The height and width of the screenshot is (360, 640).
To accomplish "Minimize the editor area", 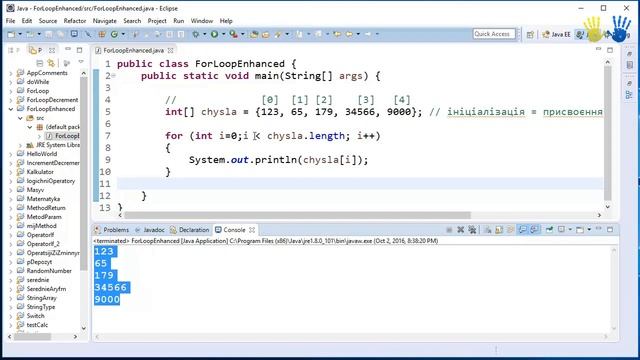I will [598, 50].
